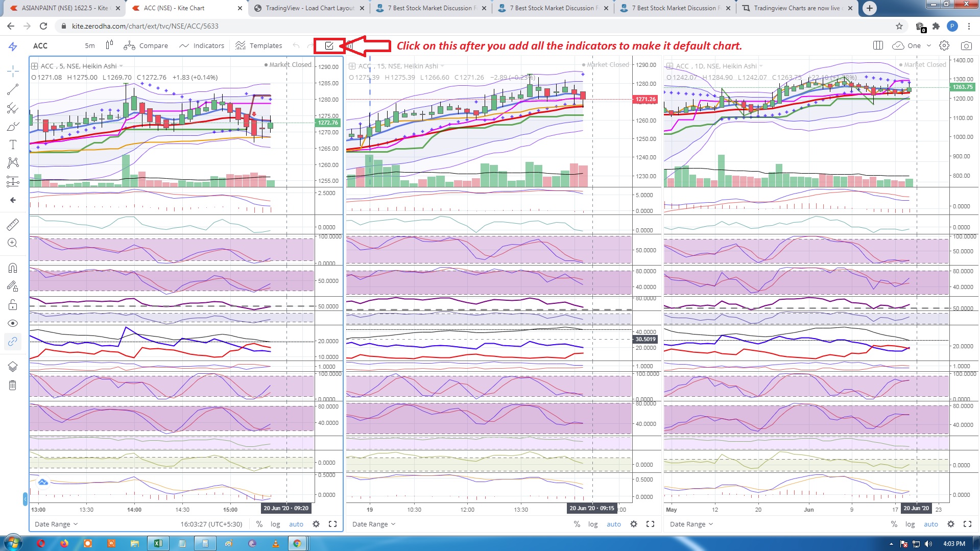
Task: Toggle log scale on first chart
Action: pos(275,524)
